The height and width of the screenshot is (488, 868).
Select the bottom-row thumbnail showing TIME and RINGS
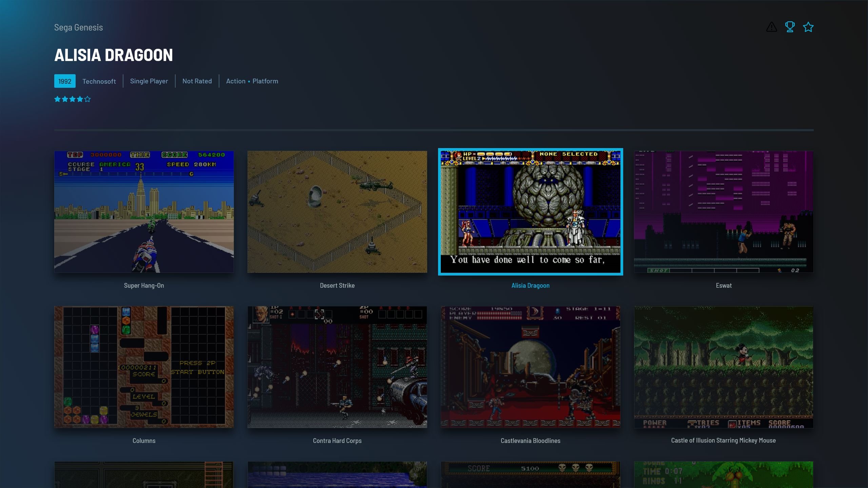pos(724,475)
